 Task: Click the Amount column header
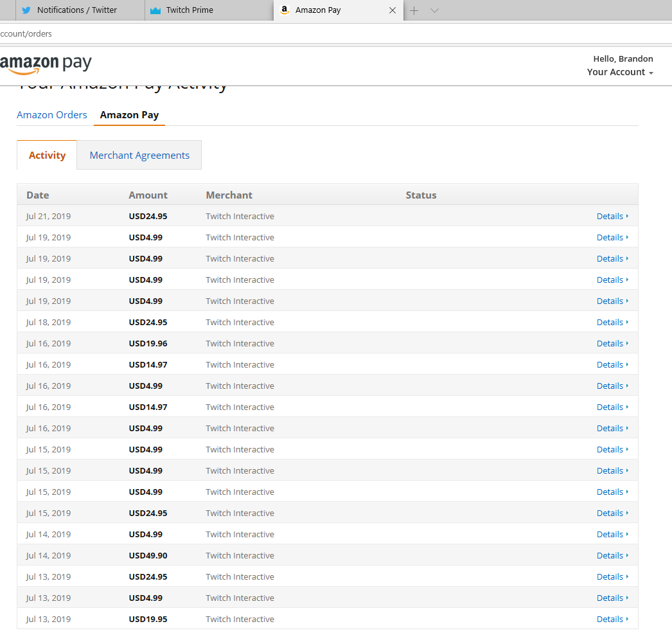point(148,195)
